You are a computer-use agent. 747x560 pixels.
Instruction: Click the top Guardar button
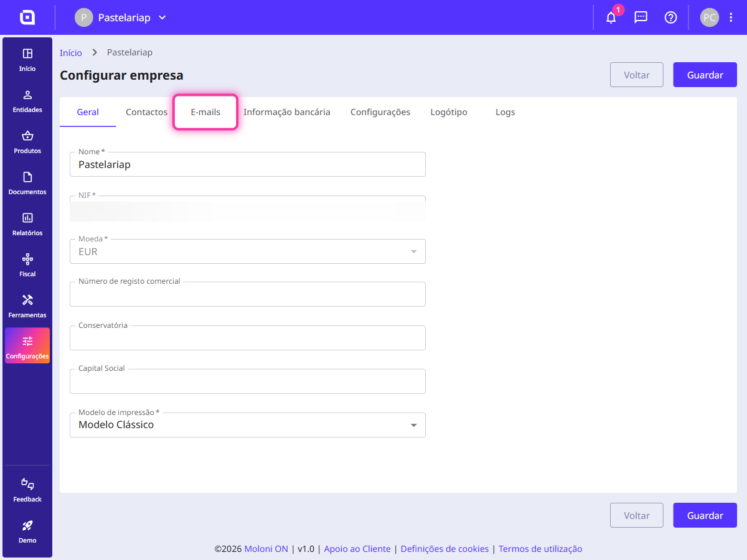[705, 75]
